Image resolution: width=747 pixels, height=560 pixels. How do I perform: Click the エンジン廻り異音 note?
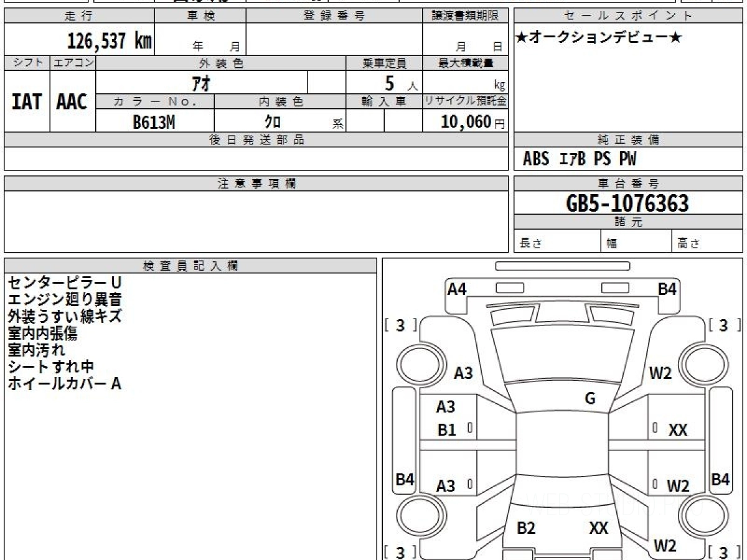point(65,300)
